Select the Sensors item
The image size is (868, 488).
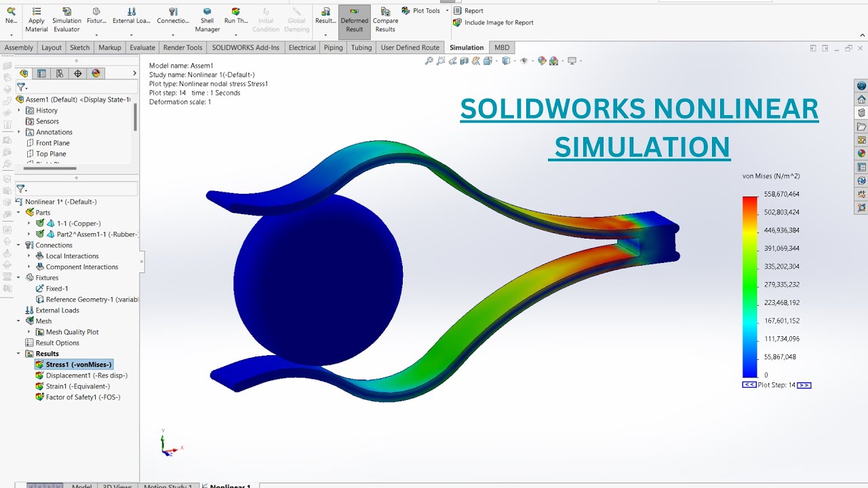[x=42, y=121]
